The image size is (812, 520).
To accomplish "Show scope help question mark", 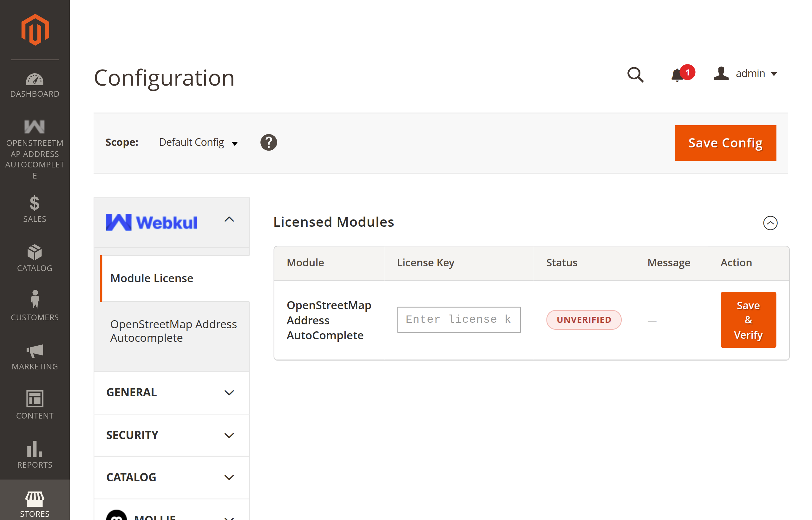I will (x=269, y=142).
